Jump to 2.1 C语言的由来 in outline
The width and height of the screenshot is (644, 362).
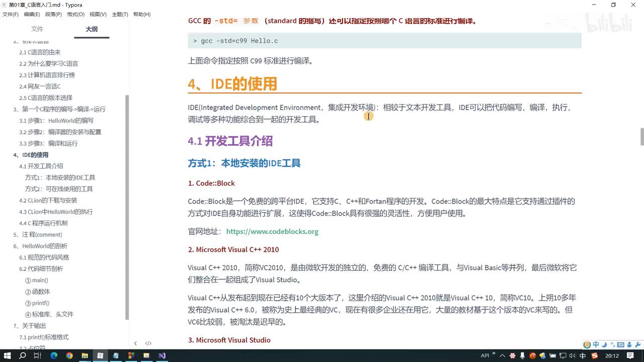coord(40,52)
